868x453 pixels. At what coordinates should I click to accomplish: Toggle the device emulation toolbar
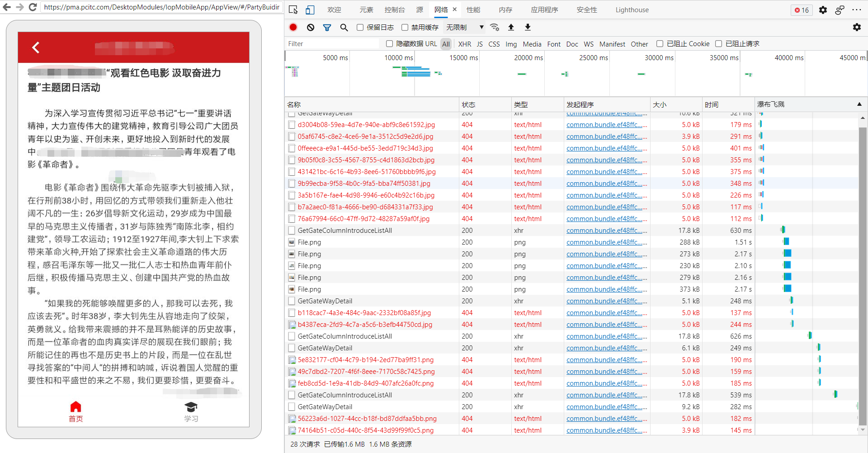(310, 9)
